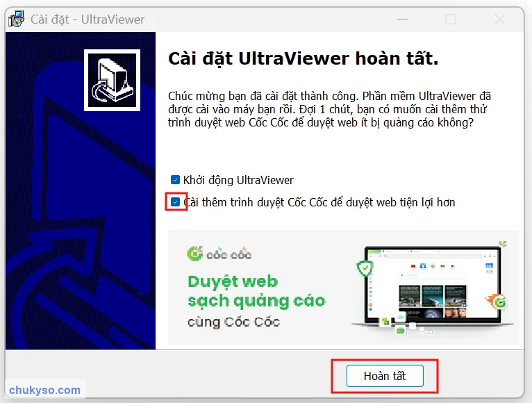The width and height of the screenshot is (532, 403).
Task: Click the green shield icon on banner
Action: pos(365,268)
